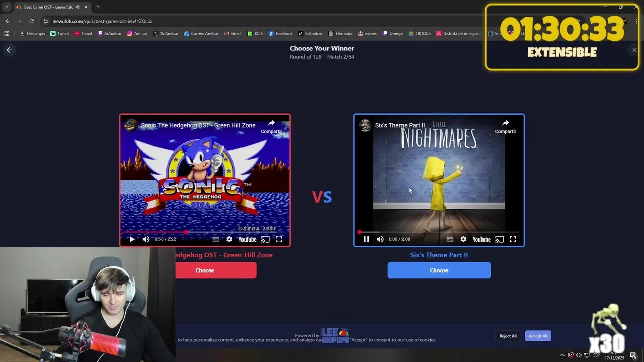Open Sonic video channel avatar
Viewport: 644px width, 362px height.
(x=131, y=125)
